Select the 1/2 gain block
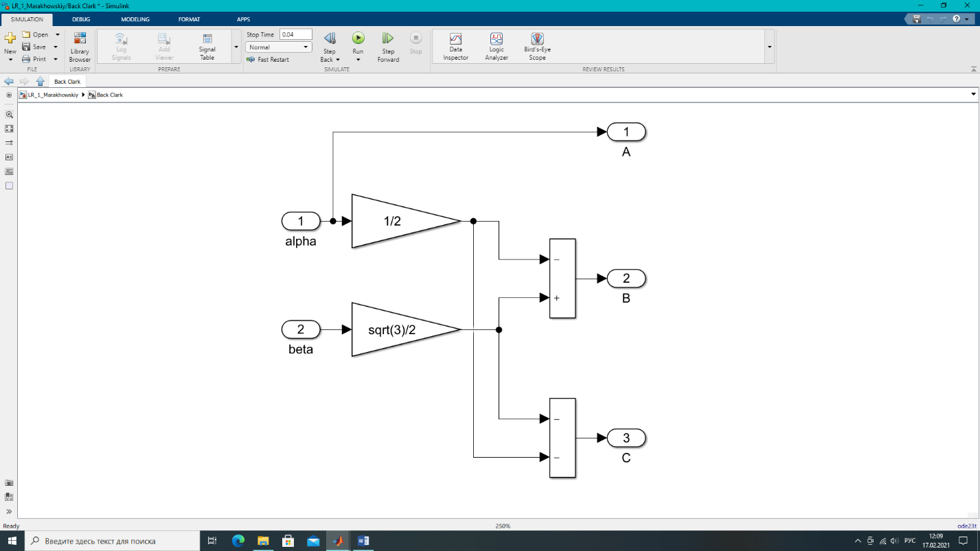Screen dimensions: 980x551 pyautogui.click(x=405, y=221)
